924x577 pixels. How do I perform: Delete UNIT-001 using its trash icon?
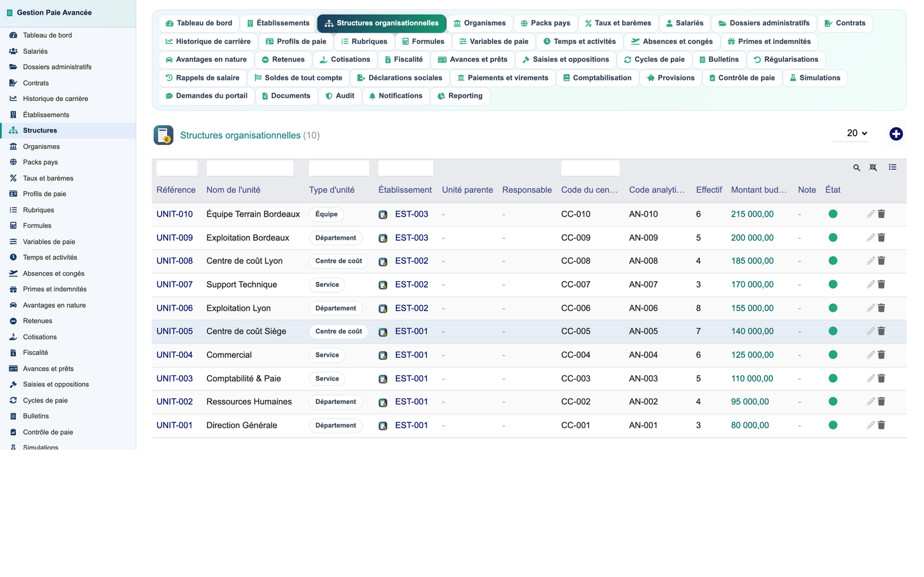881,425
